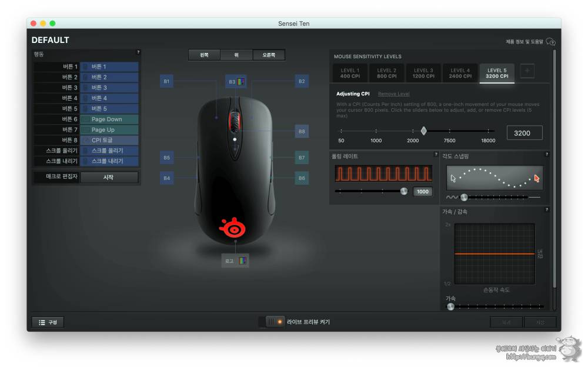The width and height of the screenshot is (588, 367).
Task: Select the B7 side button marker
Action: (302, 158)
